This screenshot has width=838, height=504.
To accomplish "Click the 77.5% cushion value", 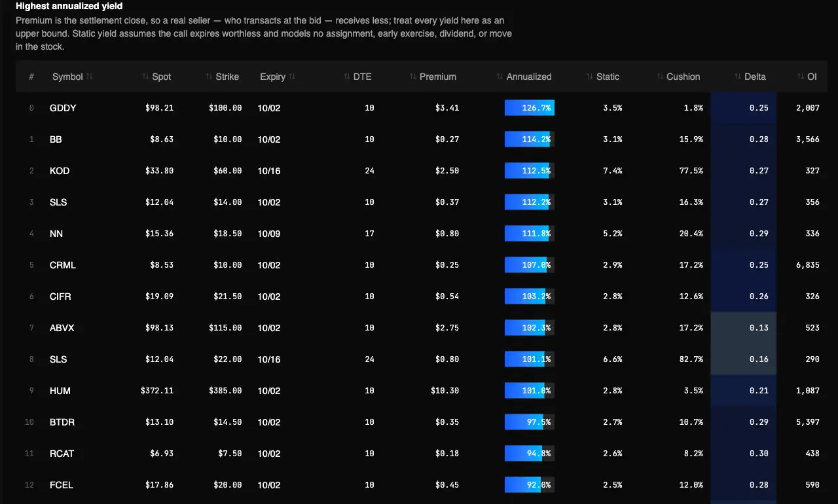I will (691, 171).
